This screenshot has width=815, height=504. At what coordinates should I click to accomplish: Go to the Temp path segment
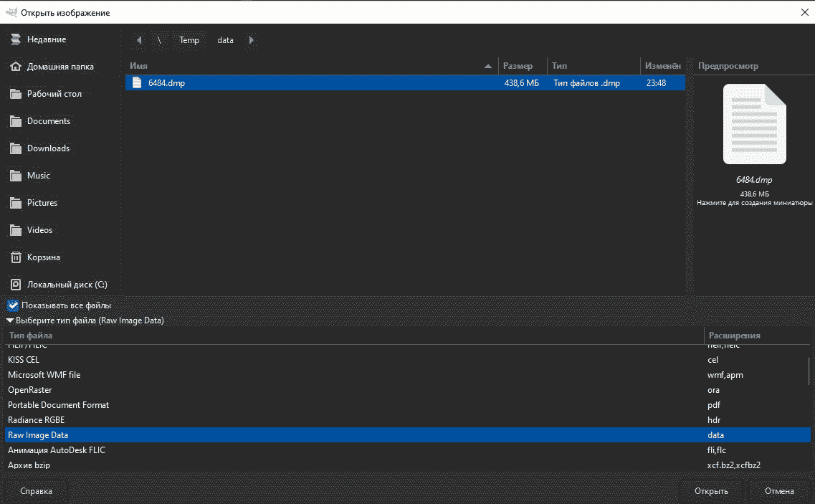tap(189, 40)
